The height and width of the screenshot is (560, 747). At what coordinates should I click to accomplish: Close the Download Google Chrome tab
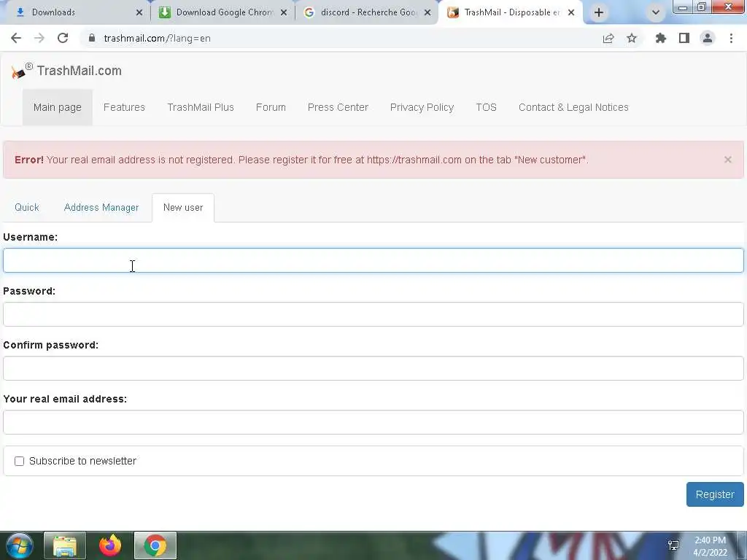click(284, 12)
